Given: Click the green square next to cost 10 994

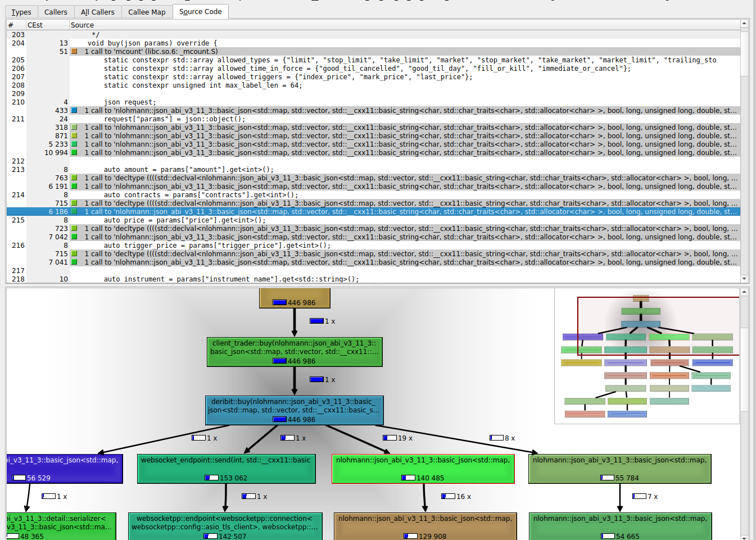Looking at the screenshot, I should (74, 153).
